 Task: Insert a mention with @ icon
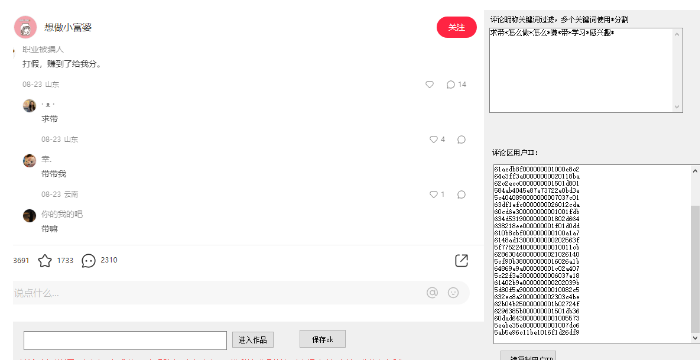coord(432,293)
